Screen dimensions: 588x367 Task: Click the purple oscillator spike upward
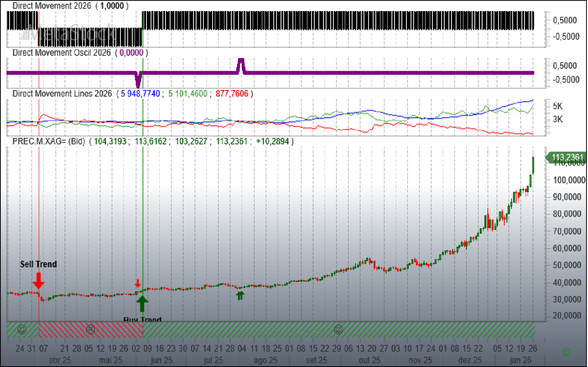240,65
